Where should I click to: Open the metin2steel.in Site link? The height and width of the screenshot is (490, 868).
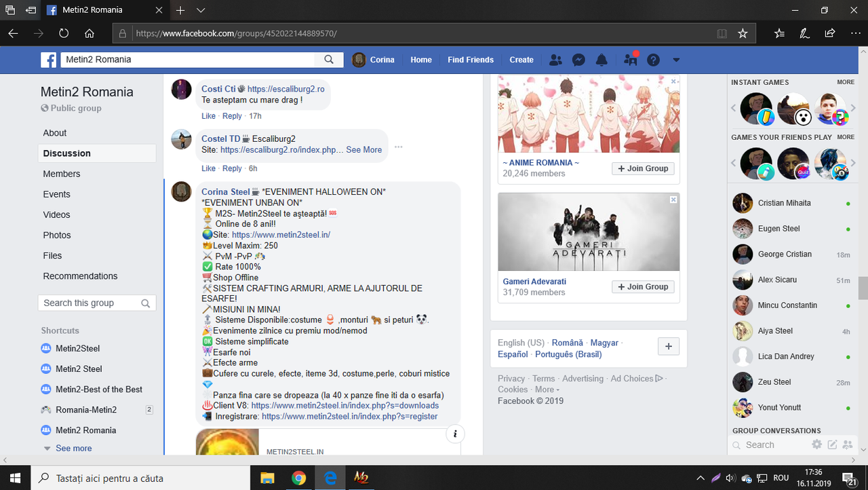281,235
